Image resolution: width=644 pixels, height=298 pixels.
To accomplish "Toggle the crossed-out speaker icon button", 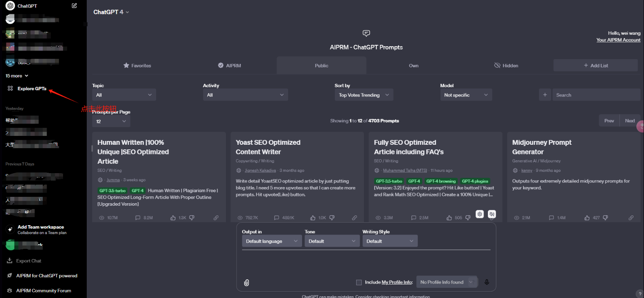I will (x=492, y=214).
